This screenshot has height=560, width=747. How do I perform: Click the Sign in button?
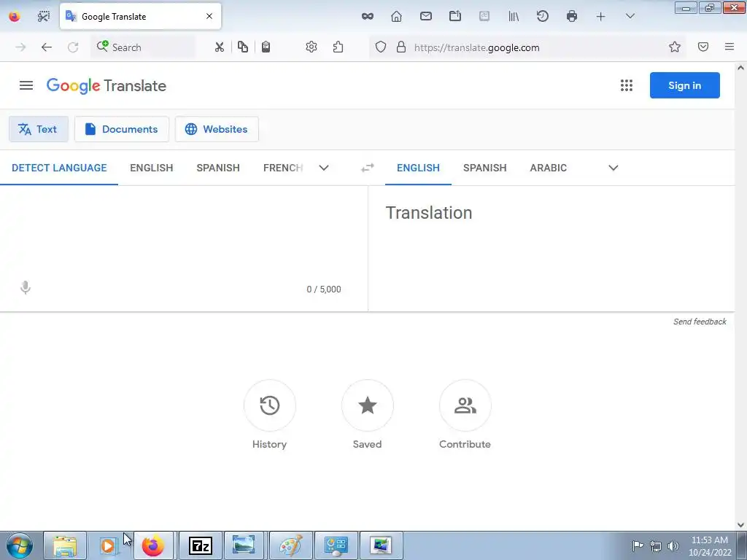[684, 86]
